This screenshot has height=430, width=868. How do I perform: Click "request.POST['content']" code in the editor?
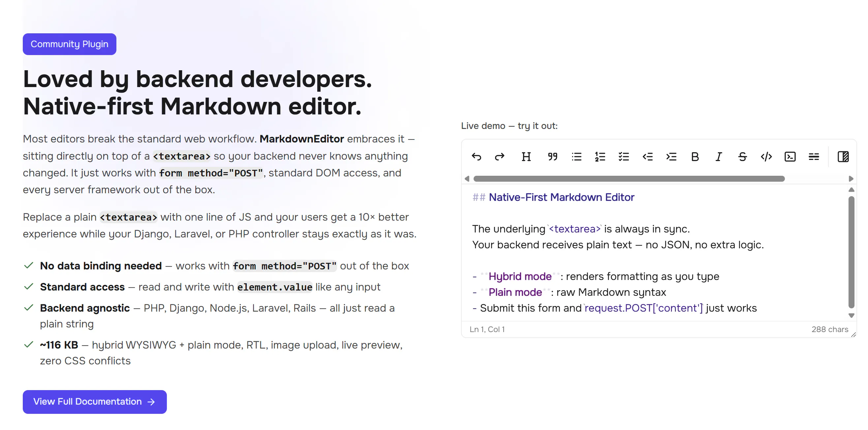tap(644, 308)
